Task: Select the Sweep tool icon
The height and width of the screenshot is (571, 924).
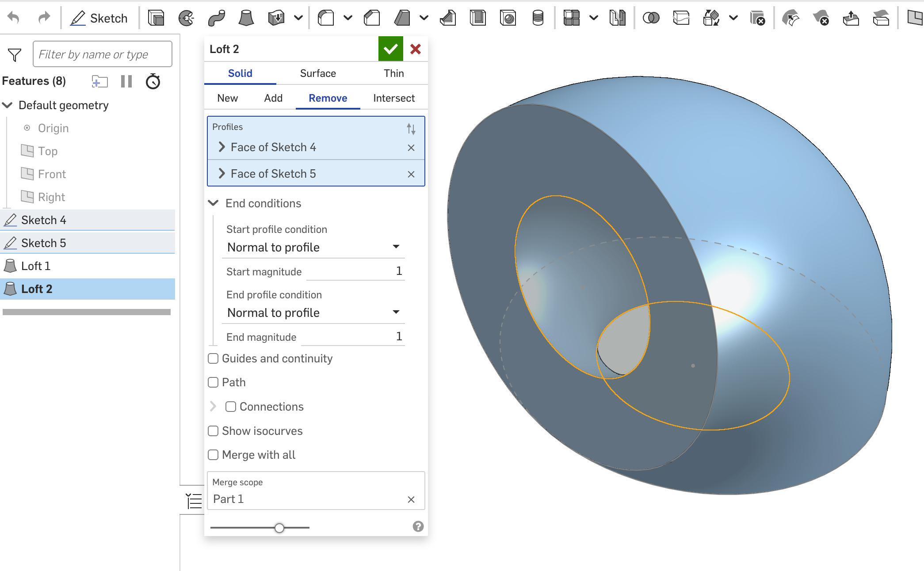Action: 216,18
